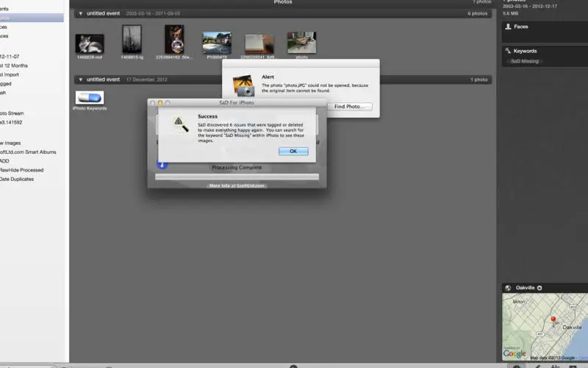Screen dimensions: 588x368
Task: Click the Faces person icon in info panel
Action: click(x=508, y=26)
